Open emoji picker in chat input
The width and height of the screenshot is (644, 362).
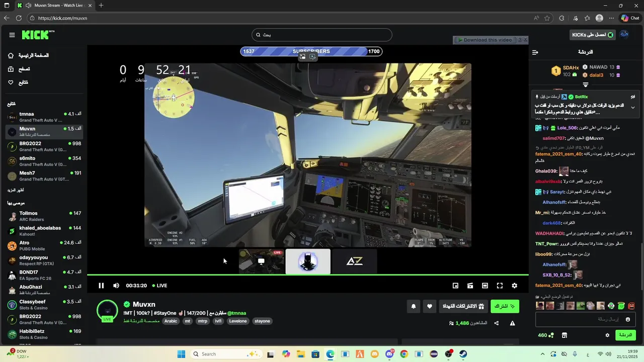coord(628,319)
